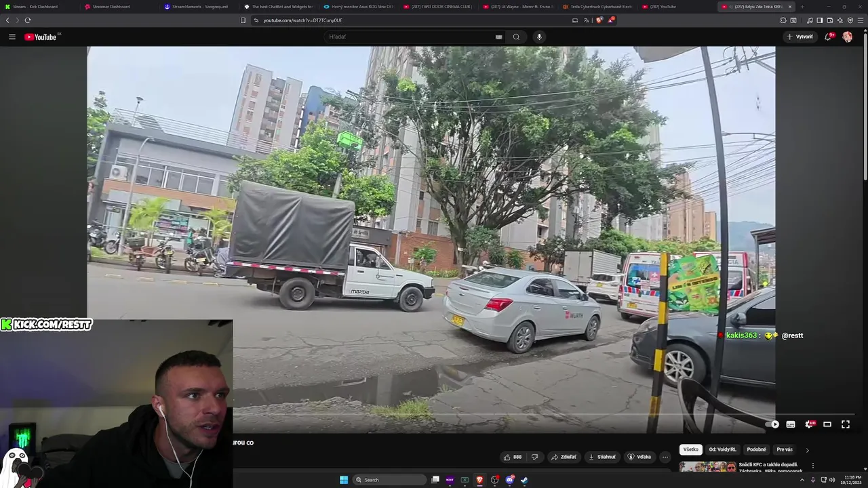The height and width of the screenshot is (488, 868).
Task: Select the Podobné filter chip
Action: tap(757, 449)
